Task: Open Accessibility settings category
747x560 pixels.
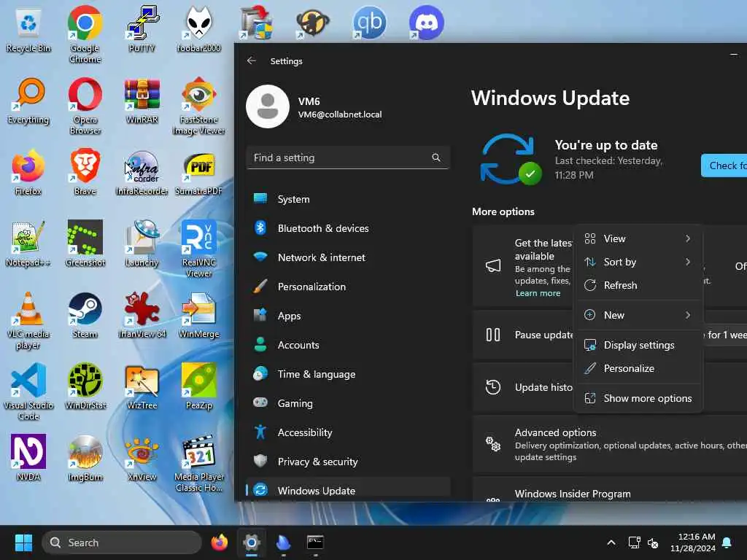Action: (348, 432)
